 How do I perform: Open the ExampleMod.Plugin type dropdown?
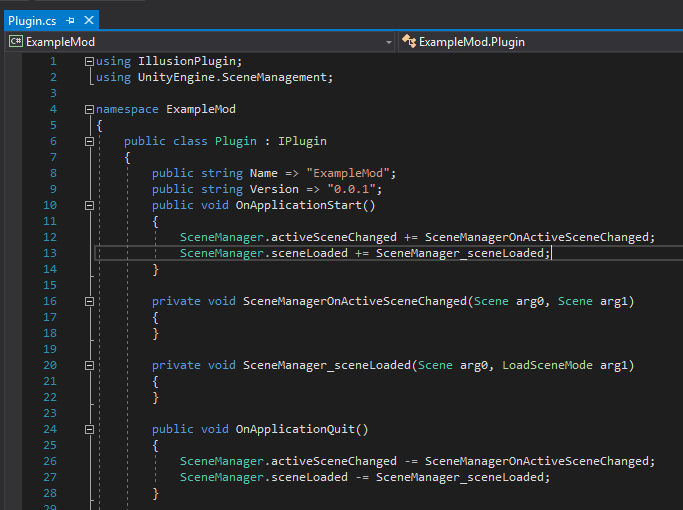pyautogui.click(x=540, y=42)
